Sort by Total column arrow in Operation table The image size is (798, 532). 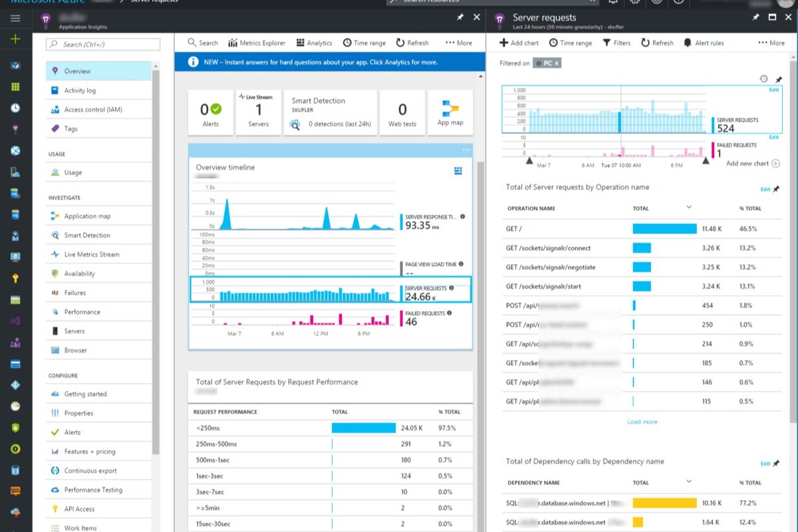click(688, 207)
